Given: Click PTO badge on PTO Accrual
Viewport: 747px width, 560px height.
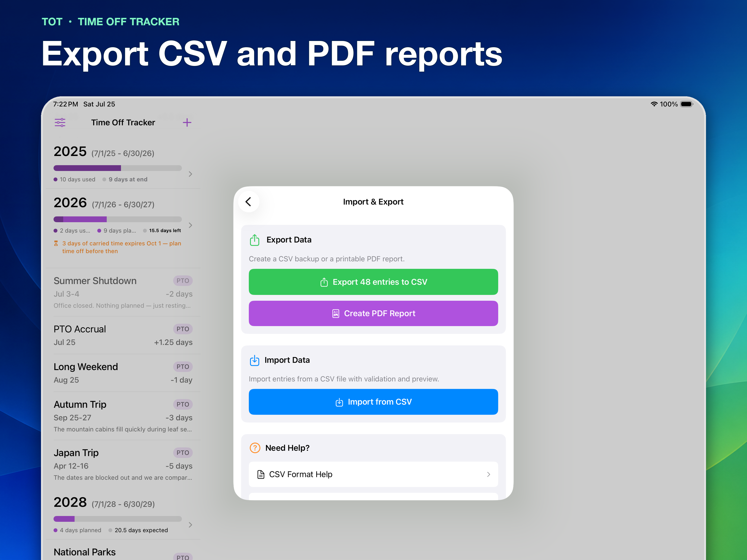Looking at the screenshot, I should click(x=183, y=329).
